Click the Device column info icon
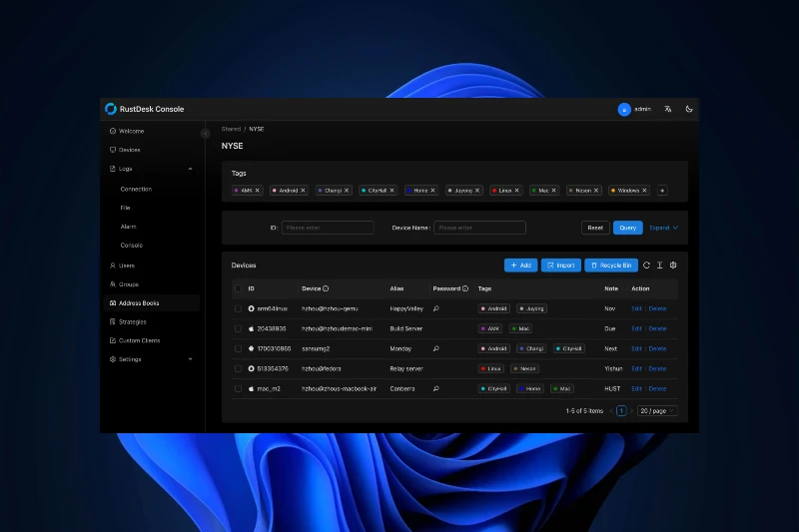Screen dimensions: 799x532 pyautogui.click(x=326, y=288)
